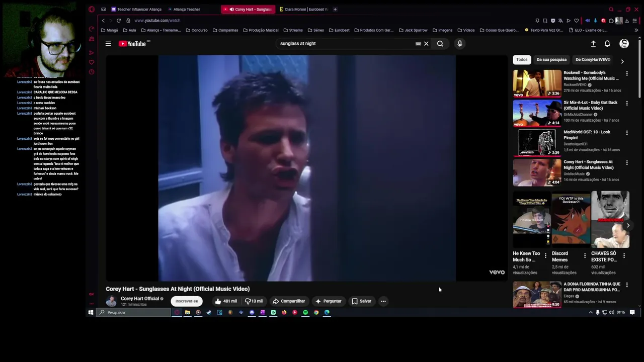This screenshot has width=644, height=362.
Task: Open options for Sir Mix-A-Lot suggestion
Action: [627, 104]
